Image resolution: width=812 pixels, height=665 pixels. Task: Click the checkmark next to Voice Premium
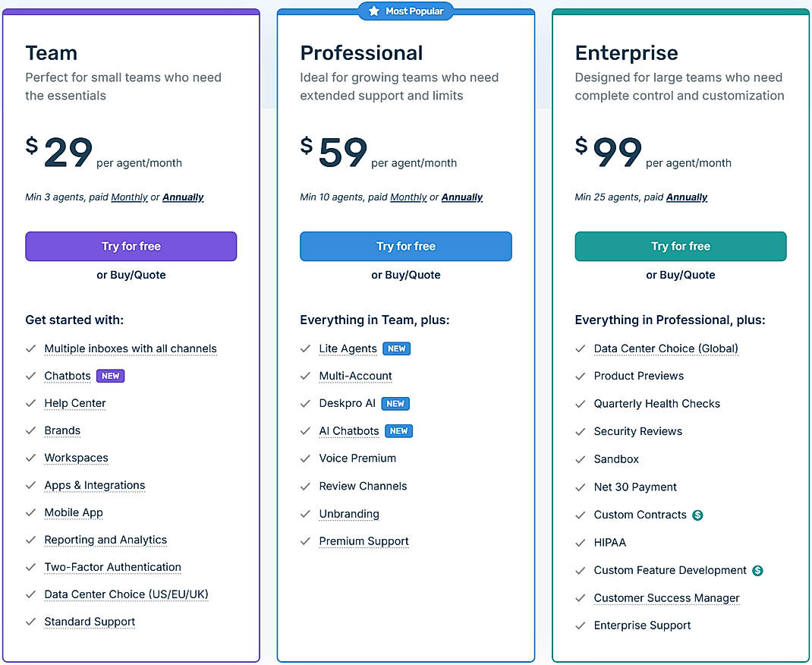[x=307, y=458]
